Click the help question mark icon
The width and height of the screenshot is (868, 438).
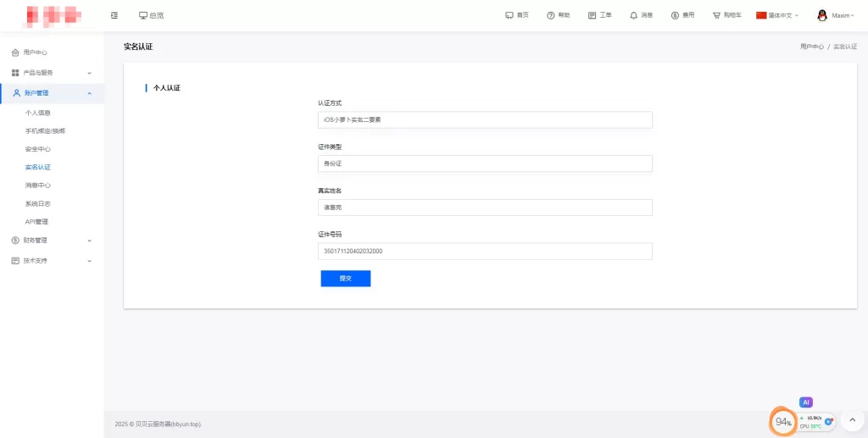point(551,15)
